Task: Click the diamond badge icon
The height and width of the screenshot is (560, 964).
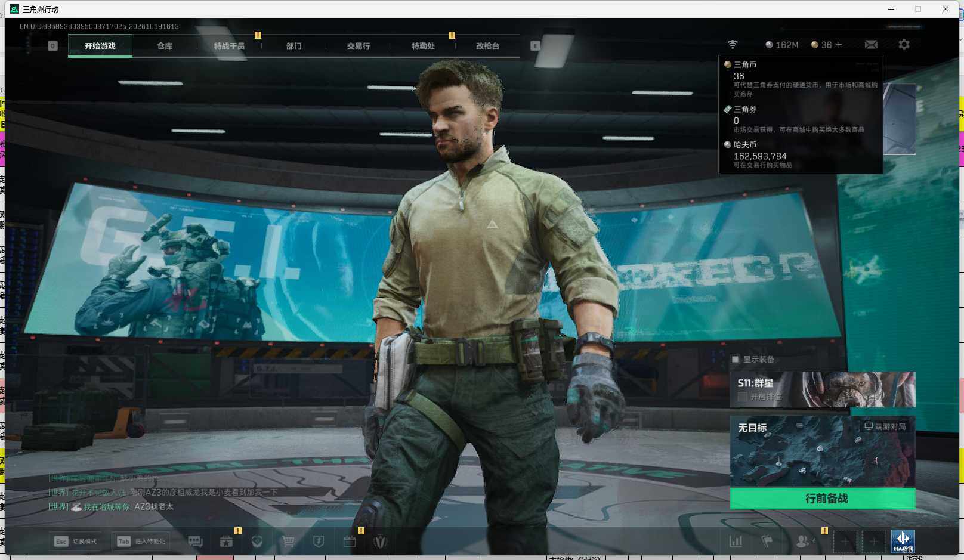Action: point(257,542)
